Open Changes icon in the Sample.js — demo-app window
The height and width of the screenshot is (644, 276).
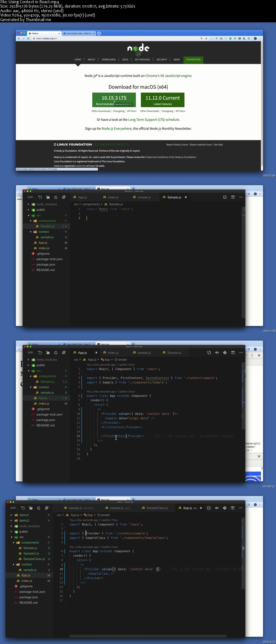click(225, 197)
